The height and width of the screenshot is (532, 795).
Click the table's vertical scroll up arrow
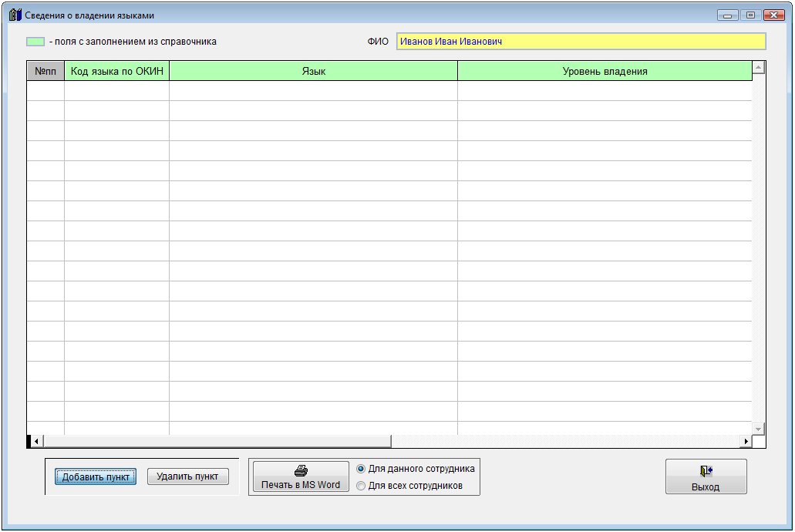click(x=759, y=67)
